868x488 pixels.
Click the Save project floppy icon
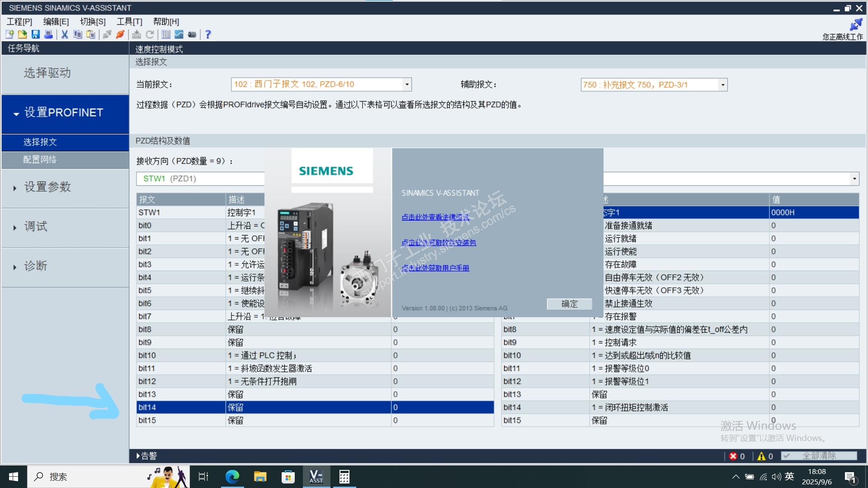point(35,34)
